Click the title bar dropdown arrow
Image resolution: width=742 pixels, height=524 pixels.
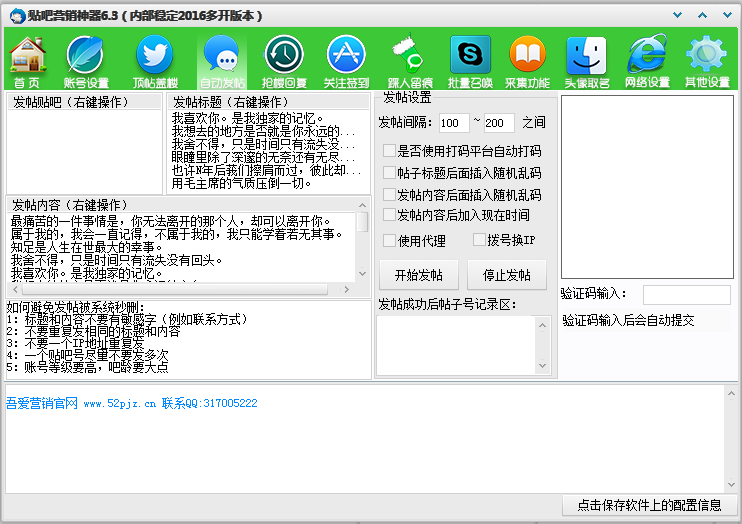click(x=678, y=15)
